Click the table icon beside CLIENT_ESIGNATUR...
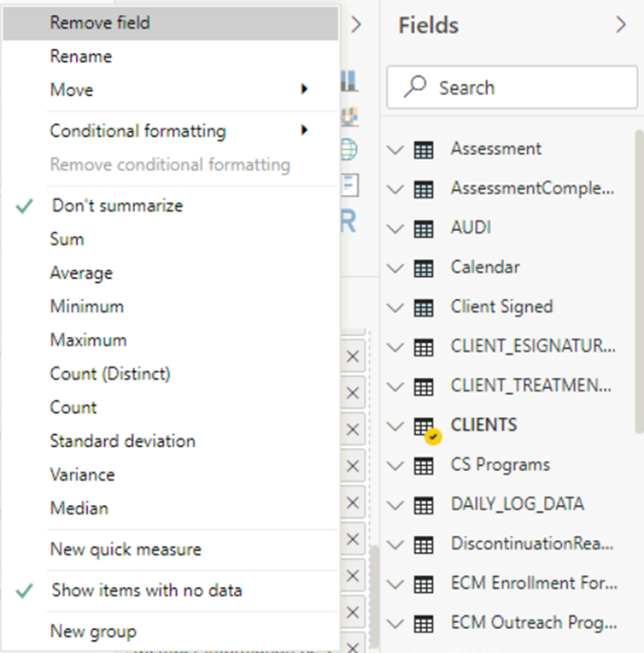The width and height of the screenshot is (644, 653). tap(424, 347)
